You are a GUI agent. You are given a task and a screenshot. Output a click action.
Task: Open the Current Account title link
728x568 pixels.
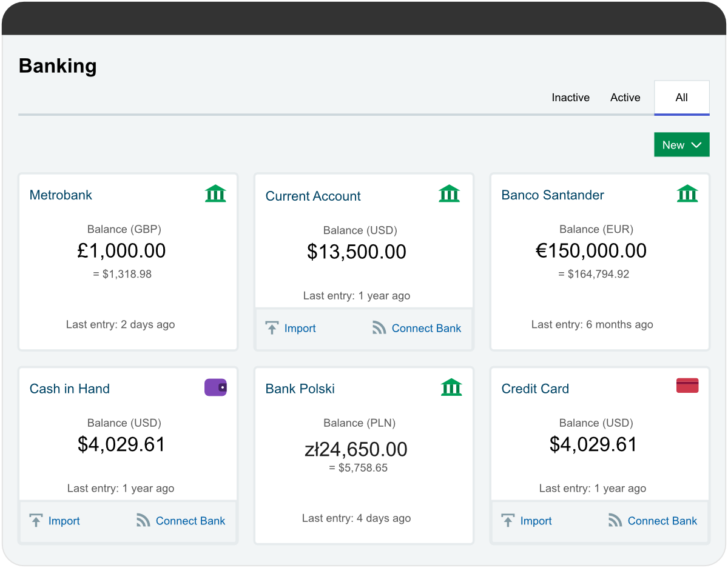tap(313, 196)
